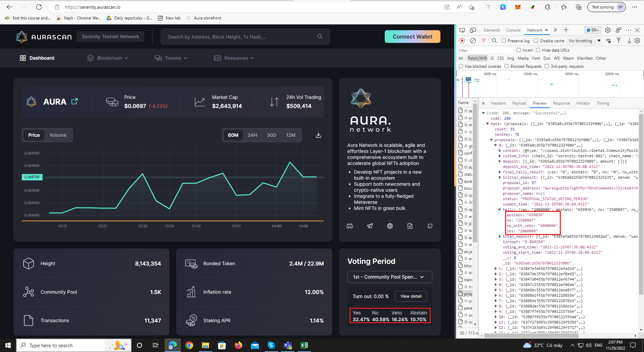Open the No throttling dropdown
The image size is (644, 352).
coord(584,41)
